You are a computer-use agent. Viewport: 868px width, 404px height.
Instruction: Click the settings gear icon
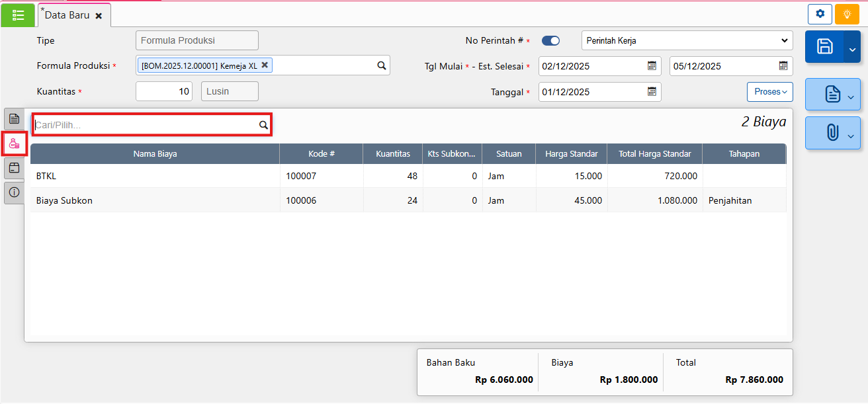pos(820,14)
